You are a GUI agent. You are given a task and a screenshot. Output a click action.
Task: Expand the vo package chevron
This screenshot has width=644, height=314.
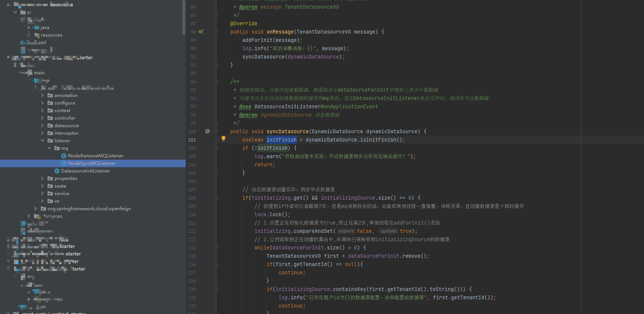coord(42,201)
